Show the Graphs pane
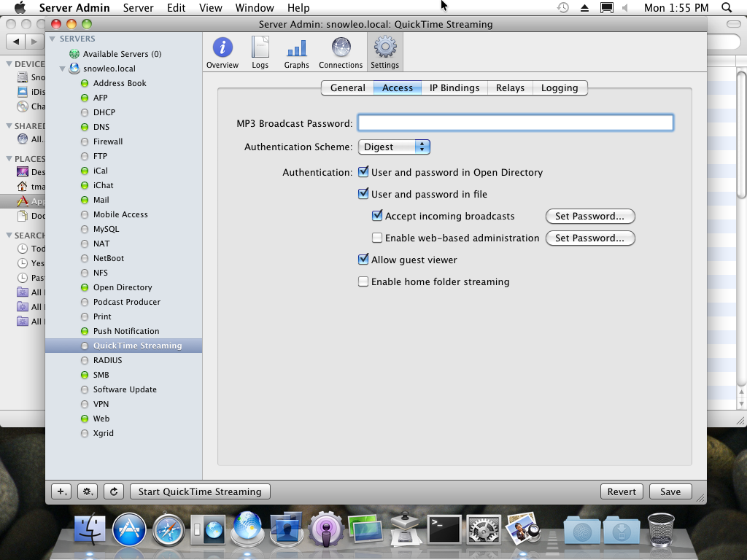 coord(296,52)
